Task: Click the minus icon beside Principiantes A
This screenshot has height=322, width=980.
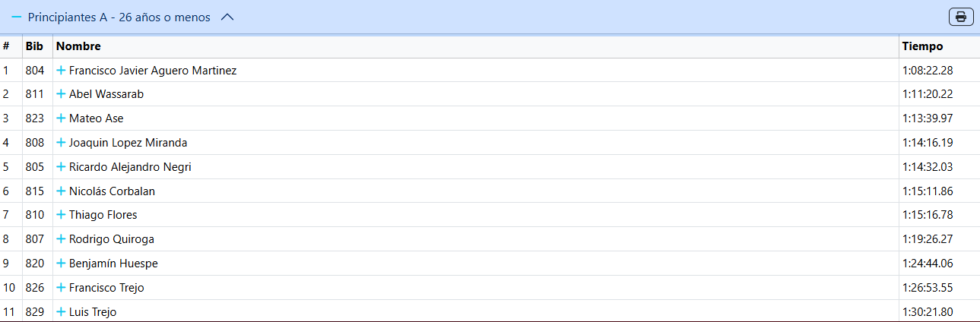Action: 16,17
